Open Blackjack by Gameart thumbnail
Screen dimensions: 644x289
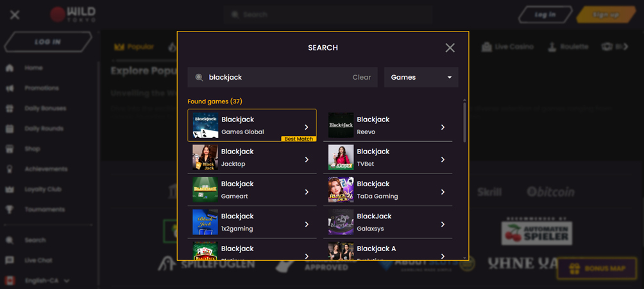click(x=205, y=190)
